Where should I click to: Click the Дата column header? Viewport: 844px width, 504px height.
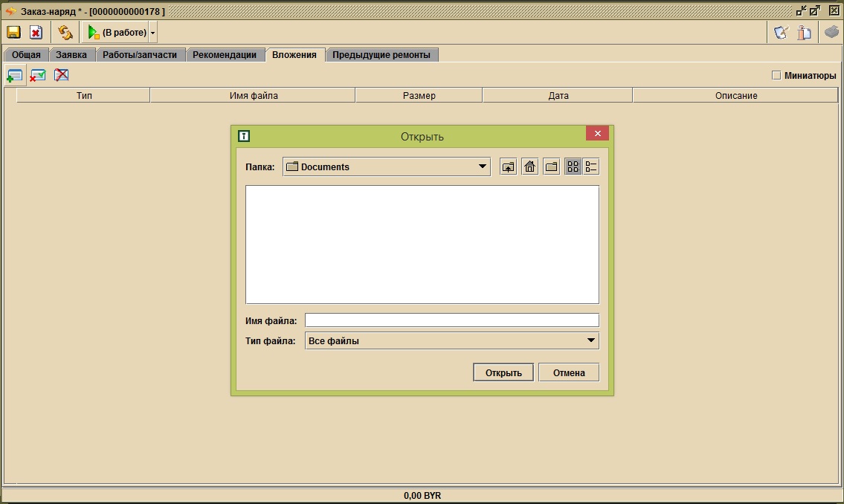pos(558,96)
